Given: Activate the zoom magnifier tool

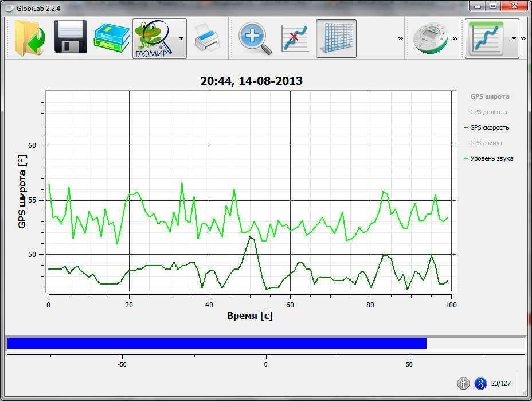Looking at the screenshot, I should click(255, 38).
